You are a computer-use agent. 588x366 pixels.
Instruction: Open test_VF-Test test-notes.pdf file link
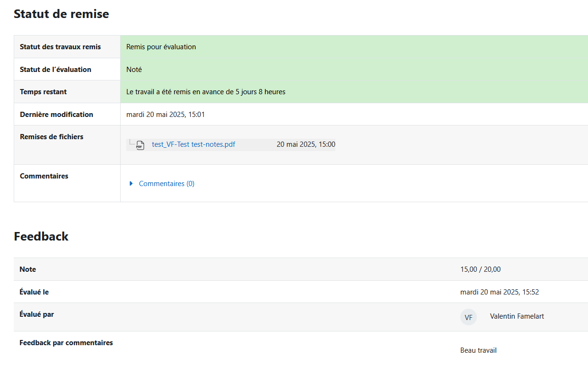click(x=193, y=144)
